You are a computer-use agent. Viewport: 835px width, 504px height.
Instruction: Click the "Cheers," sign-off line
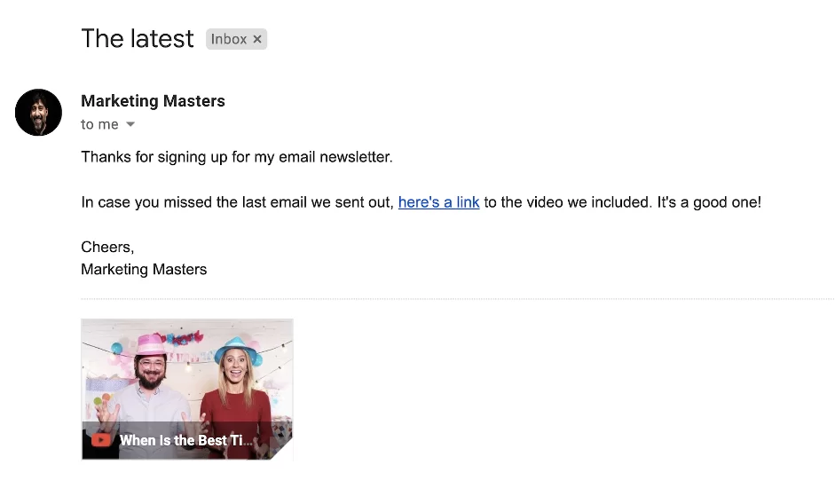107,247
